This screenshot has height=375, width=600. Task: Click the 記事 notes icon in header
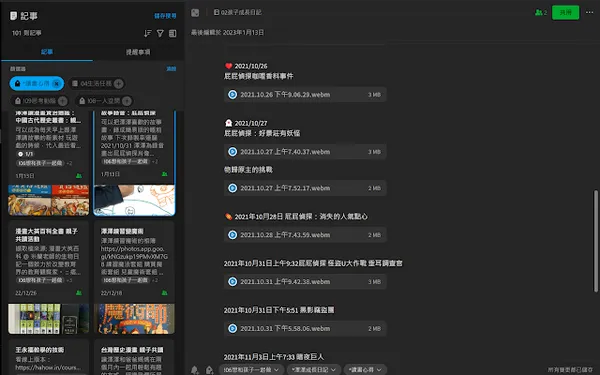tap(13, 16)
